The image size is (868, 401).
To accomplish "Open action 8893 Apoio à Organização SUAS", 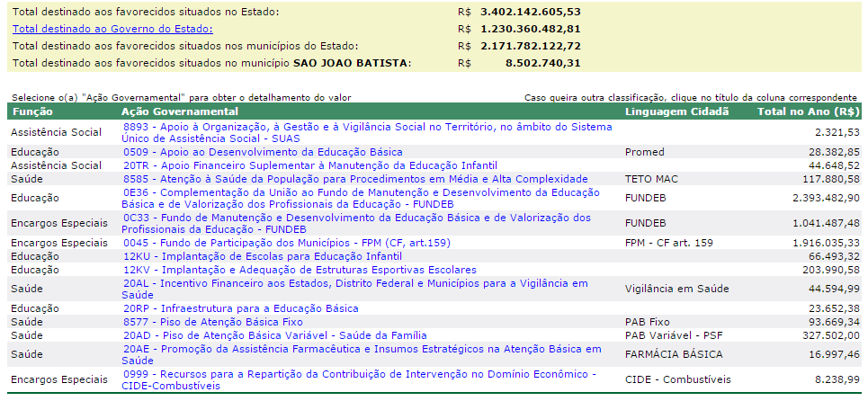I will (367, 133).
